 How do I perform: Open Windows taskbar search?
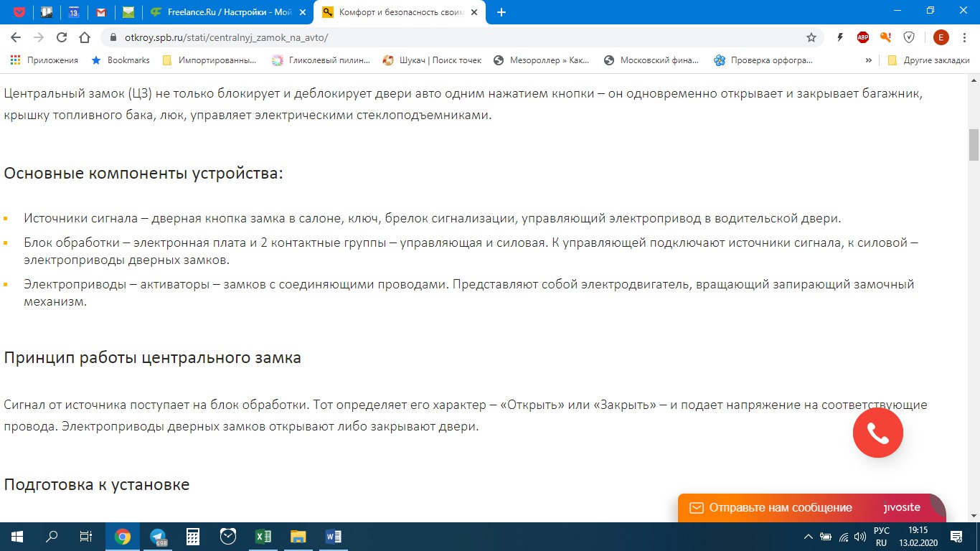(52, 537)
